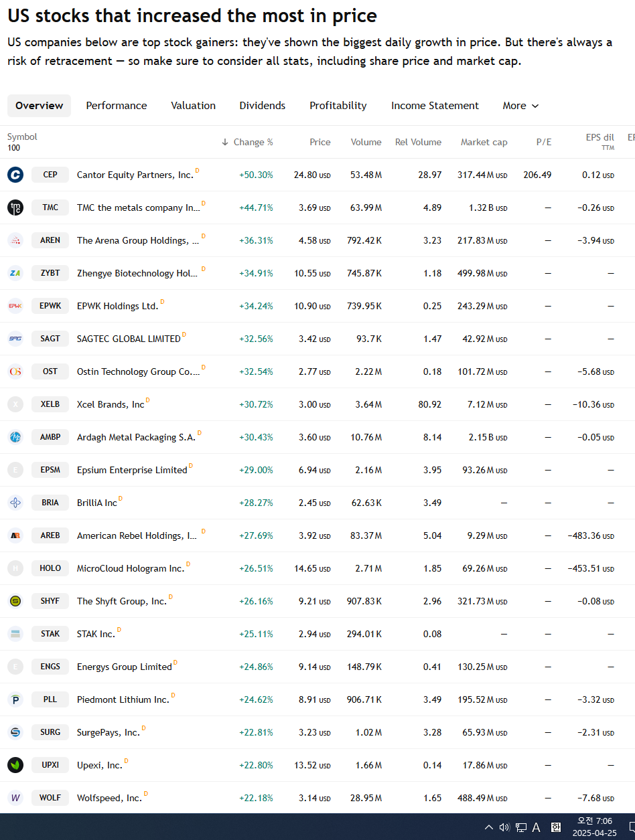
Task: Click the letter A input mode indicator in the tray
Action: click(x=536, y=827)
